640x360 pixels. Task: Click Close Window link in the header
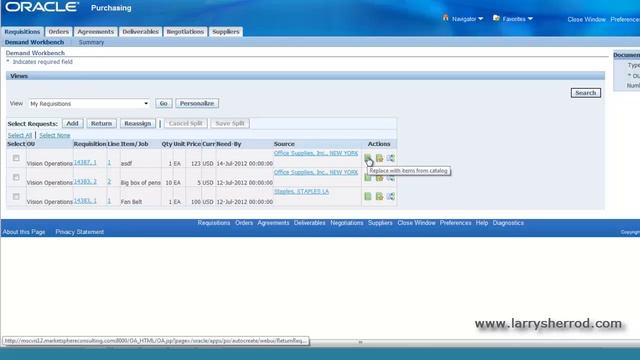point(587,20)
